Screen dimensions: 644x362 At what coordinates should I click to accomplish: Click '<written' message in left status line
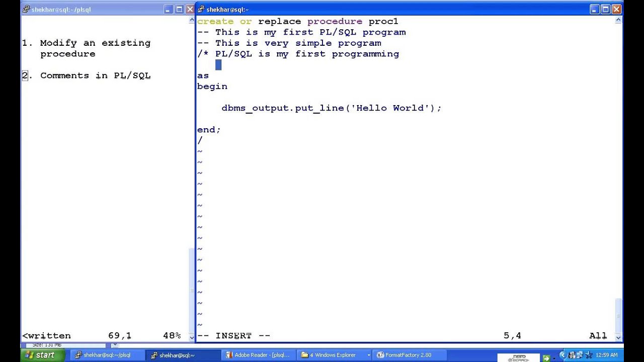pyautogui.click(x=46, y=335)
